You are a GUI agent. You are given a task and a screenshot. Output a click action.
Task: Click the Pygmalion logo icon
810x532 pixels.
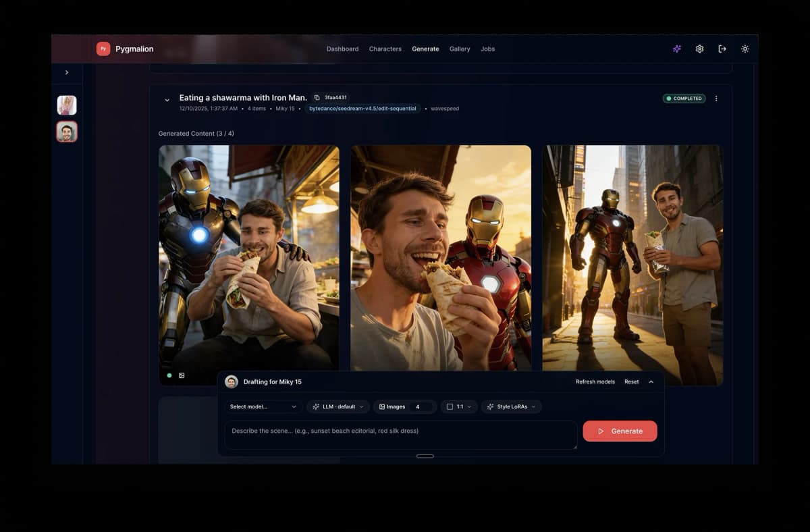[103, 49]
